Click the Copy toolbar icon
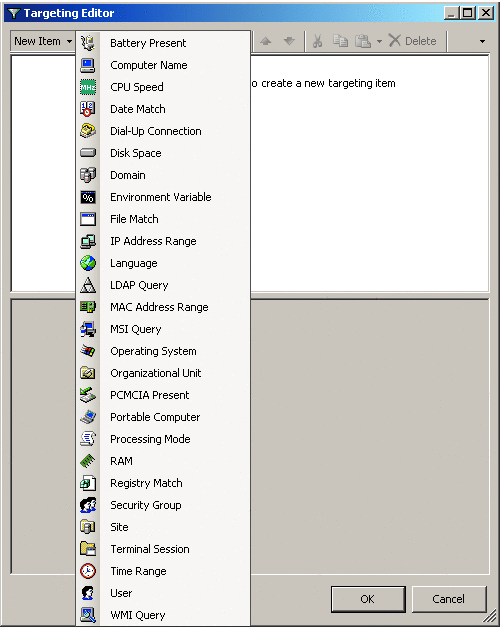This screenshot has height=627, width=500. coord(341,41)
